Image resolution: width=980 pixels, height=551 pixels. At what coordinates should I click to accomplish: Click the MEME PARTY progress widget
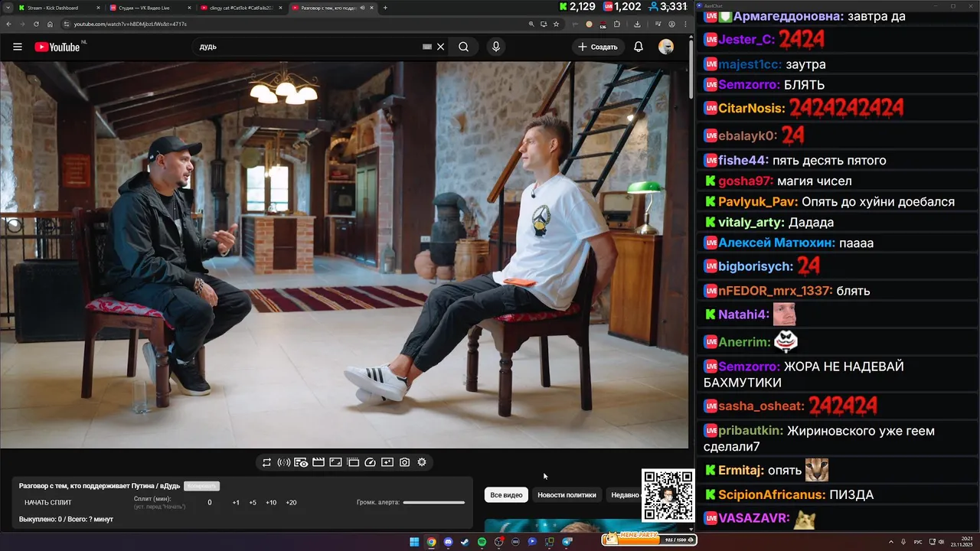tap(649, 539)
